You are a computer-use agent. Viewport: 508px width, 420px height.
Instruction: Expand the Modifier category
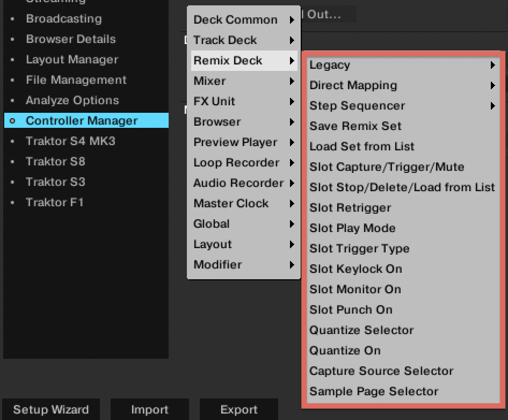(217, 265)
